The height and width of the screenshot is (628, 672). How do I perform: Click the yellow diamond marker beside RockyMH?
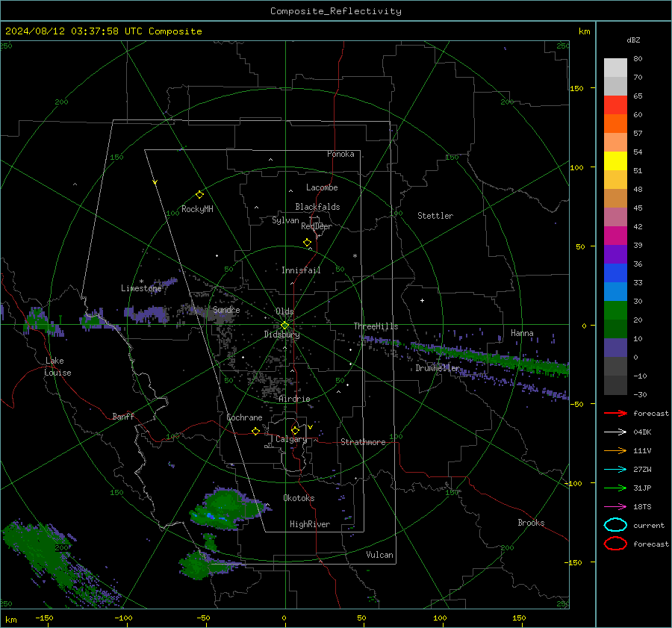[x=199, y=195]
